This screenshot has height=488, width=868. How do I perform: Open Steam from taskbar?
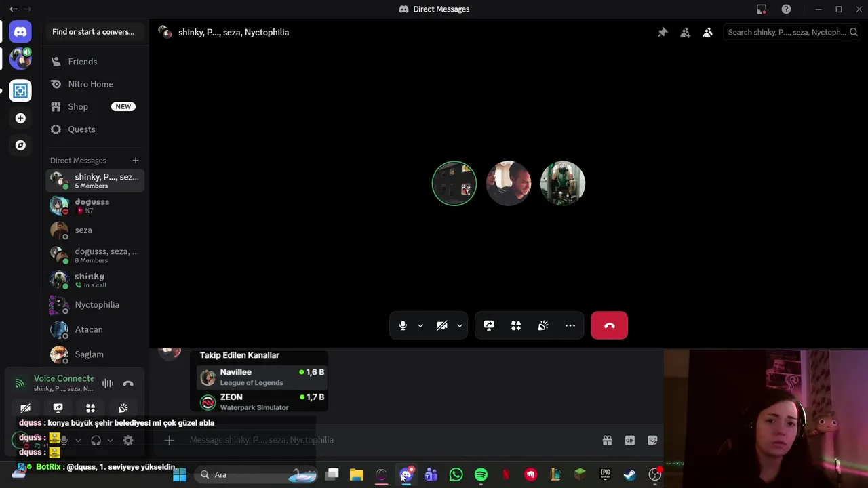[630, 475]
